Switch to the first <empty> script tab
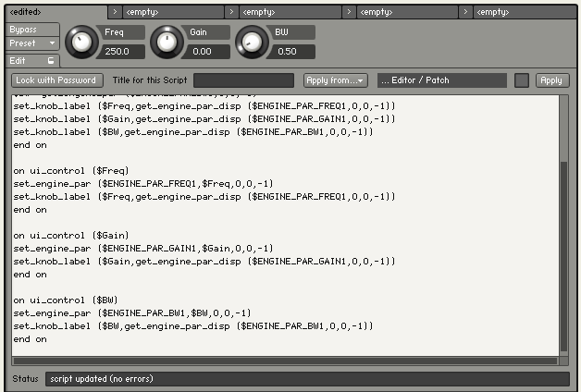Viewport: 581px width, 392px height. coord(172,12)
